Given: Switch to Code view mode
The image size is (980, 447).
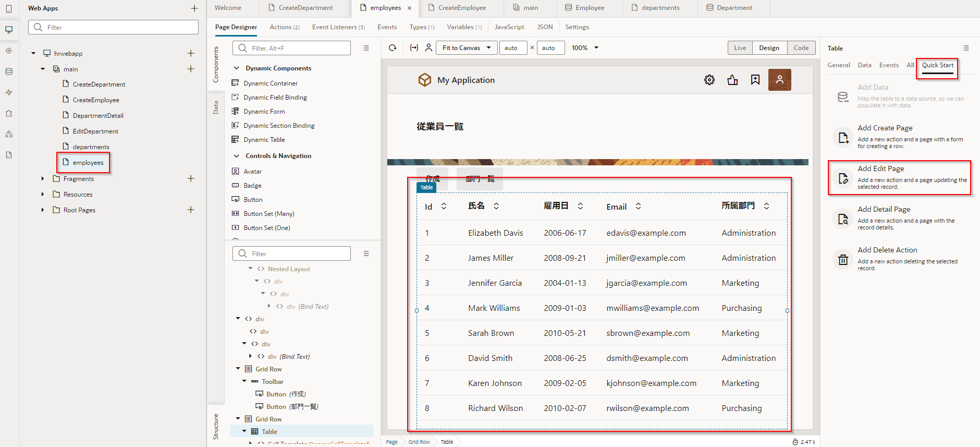Looking at the screenshot, I should (801, 48).
